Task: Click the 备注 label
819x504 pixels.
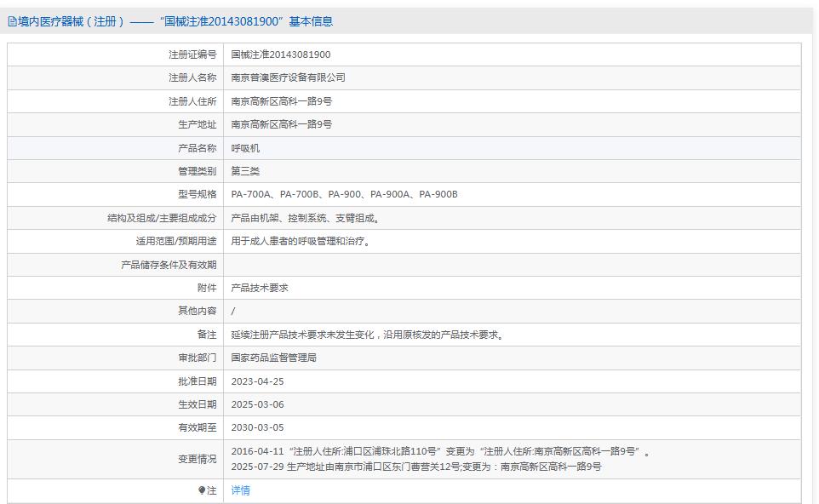Action: coord(207,335)
